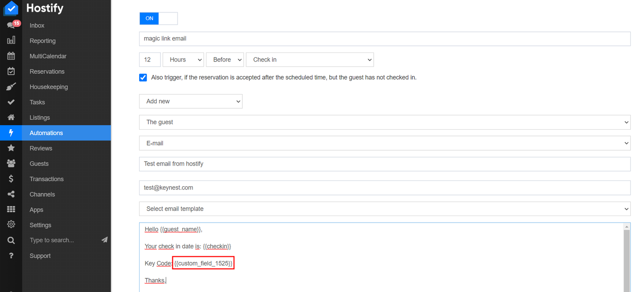Click the send arrow beside the search field
Screen dimensions: 644x292
[x=104, y=240]
